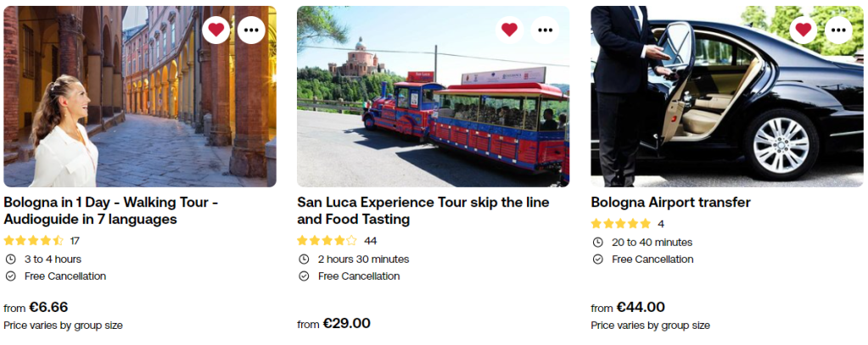Click clock icon beside 2 hours 30 minutes
This screenshot has width=868, height=345.
[x=304, y=259]
